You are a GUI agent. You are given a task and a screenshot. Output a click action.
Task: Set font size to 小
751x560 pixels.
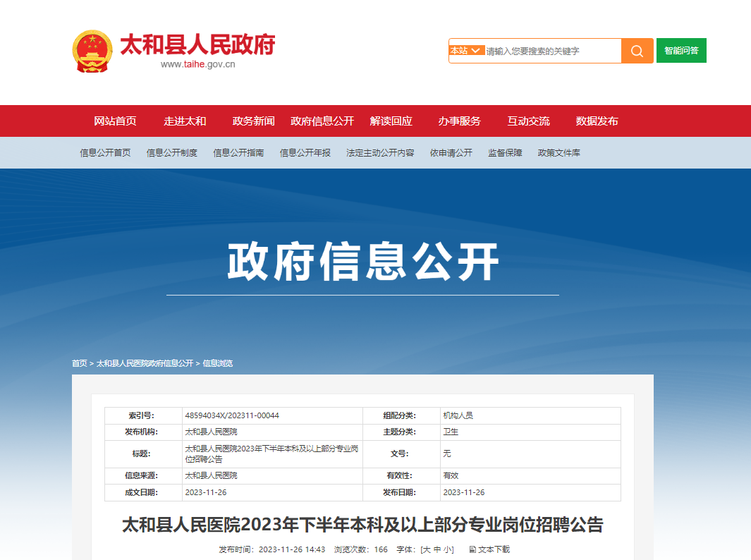click(x=448, y=549)
